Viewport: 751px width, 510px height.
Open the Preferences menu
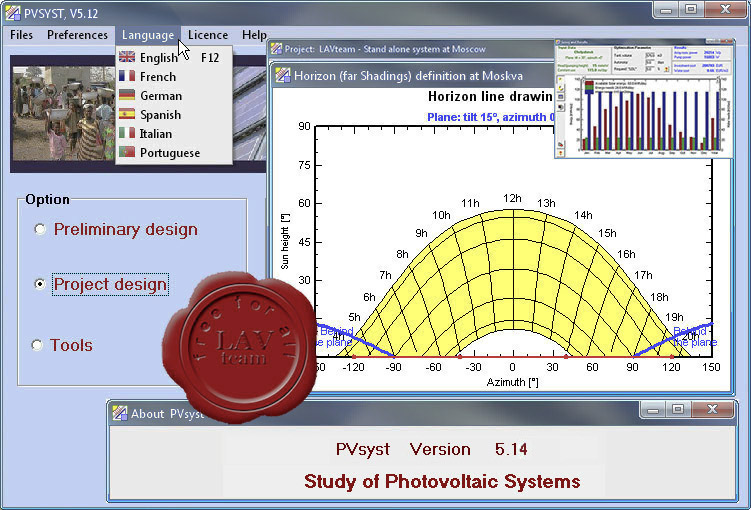77,35
